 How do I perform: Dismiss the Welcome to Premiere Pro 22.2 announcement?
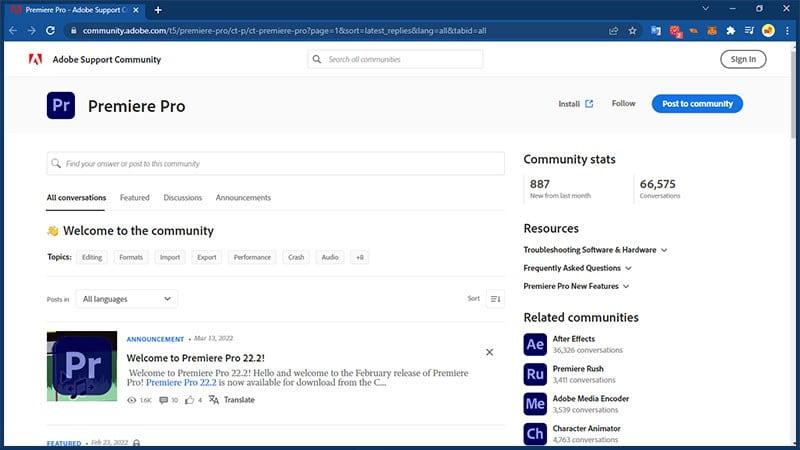point(489,352)
